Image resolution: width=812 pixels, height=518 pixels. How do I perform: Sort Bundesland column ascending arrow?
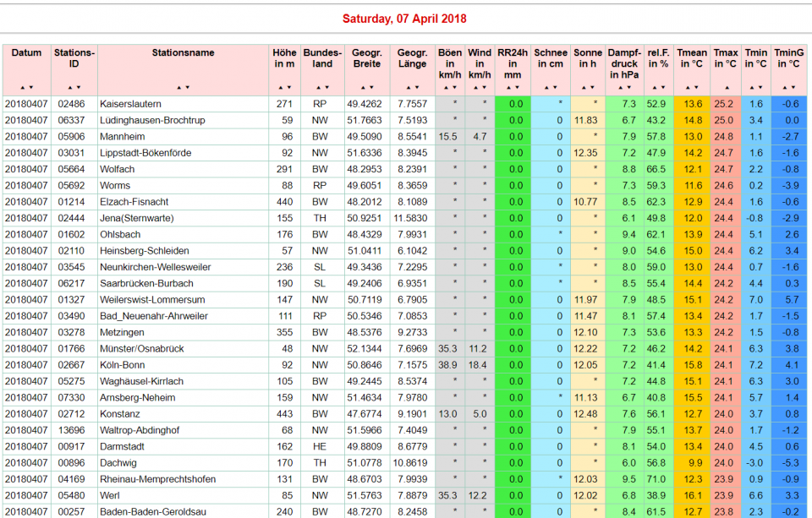tap(318, 87)
